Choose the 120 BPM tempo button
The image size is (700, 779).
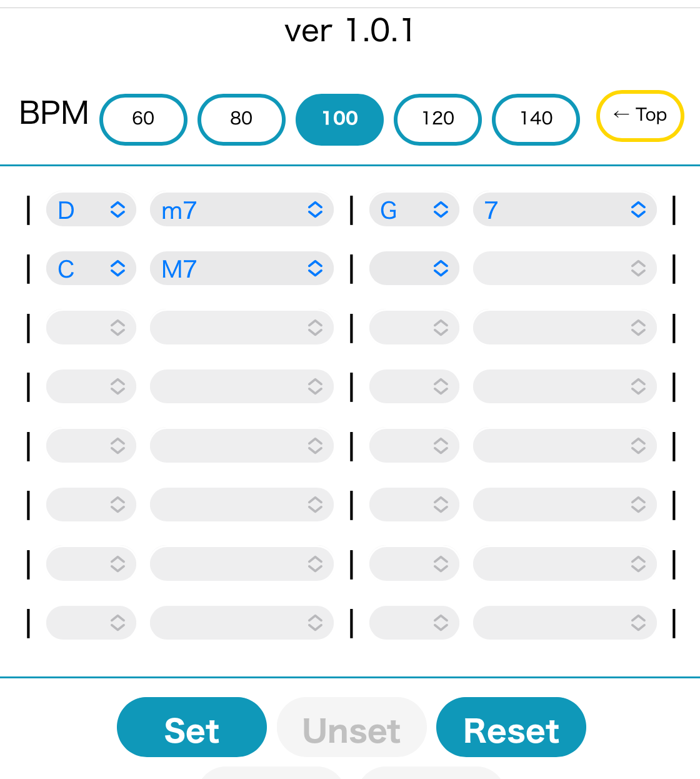tap(437, 119)
